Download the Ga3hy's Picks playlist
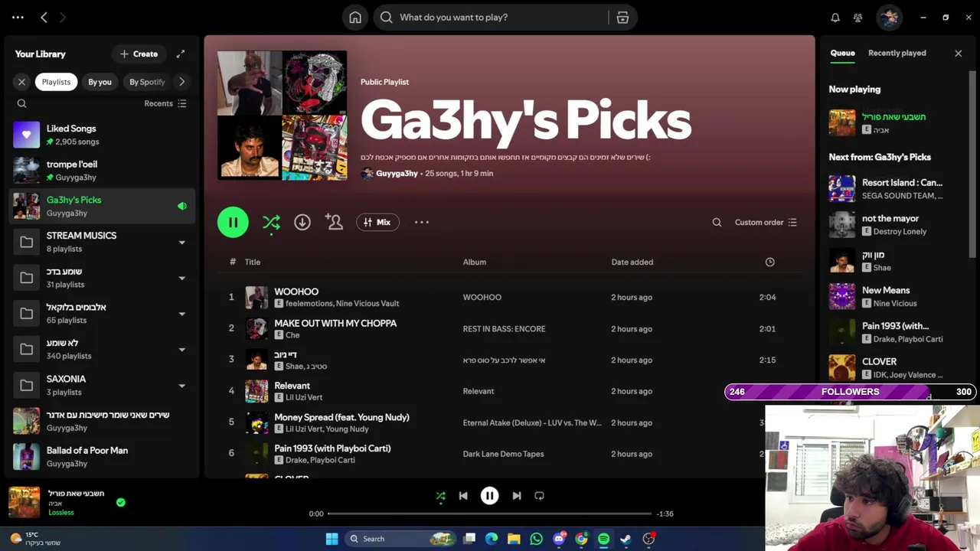The height and width of the screenshot is (551, 980). (x=302, y=222)
